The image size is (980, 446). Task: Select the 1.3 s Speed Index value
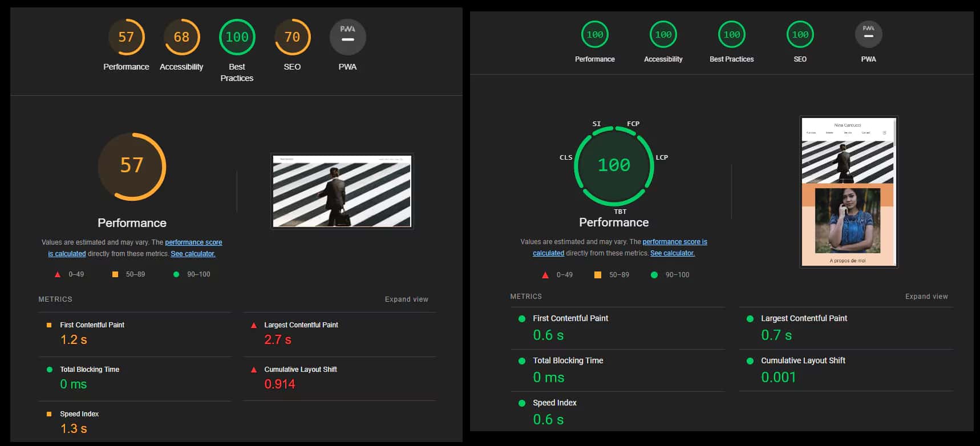tap(74, 429)
